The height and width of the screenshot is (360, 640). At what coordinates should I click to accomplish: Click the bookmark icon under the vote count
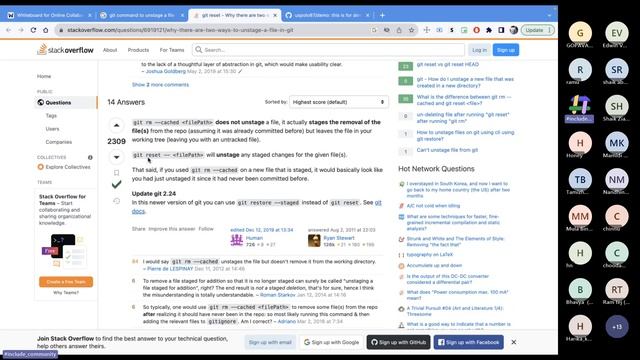click(x=116, y=173)
